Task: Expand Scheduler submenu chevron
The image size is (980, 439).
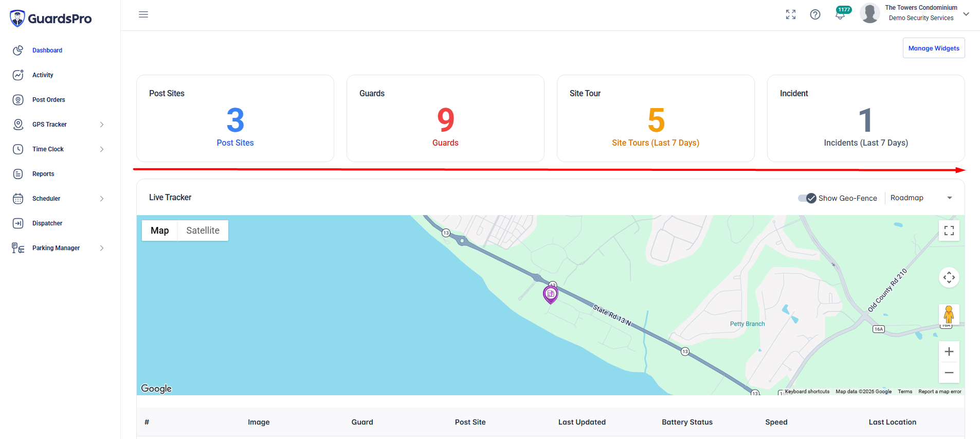Action: coord(102,199)
